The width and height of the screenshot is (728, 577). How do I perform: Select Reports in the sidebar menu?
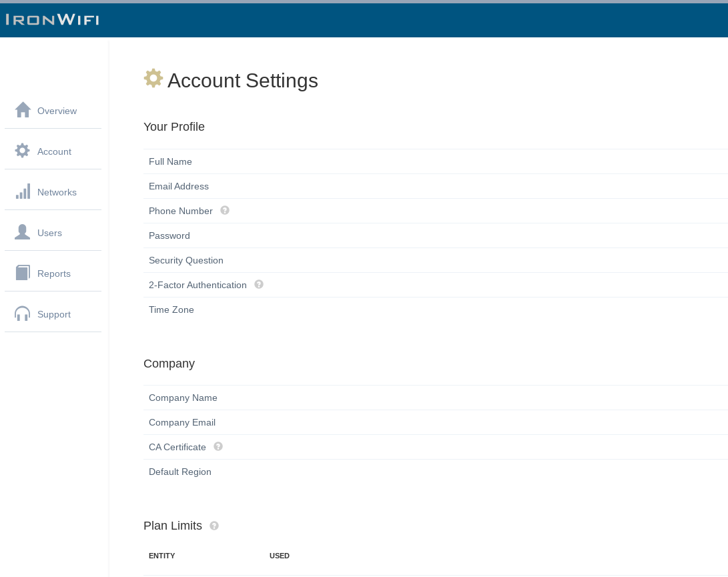53,273
